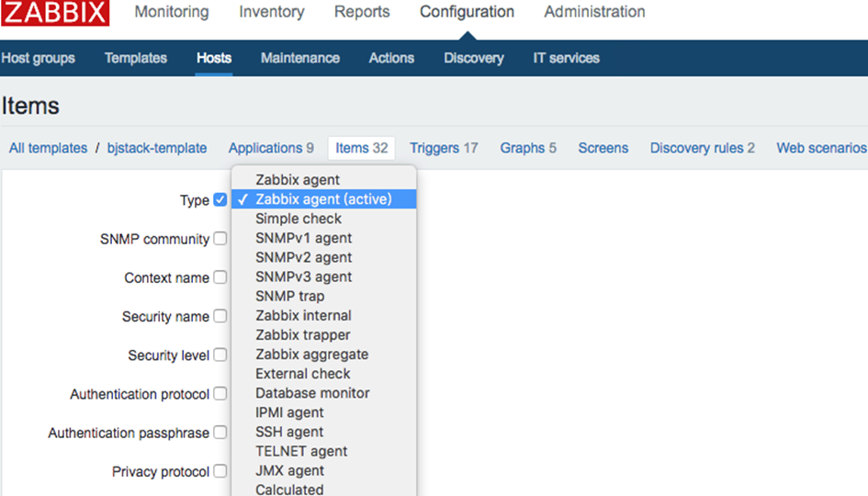This screenshot has width=868, height=496.
Task: Open the Reports menu
Action: (362, 12)
